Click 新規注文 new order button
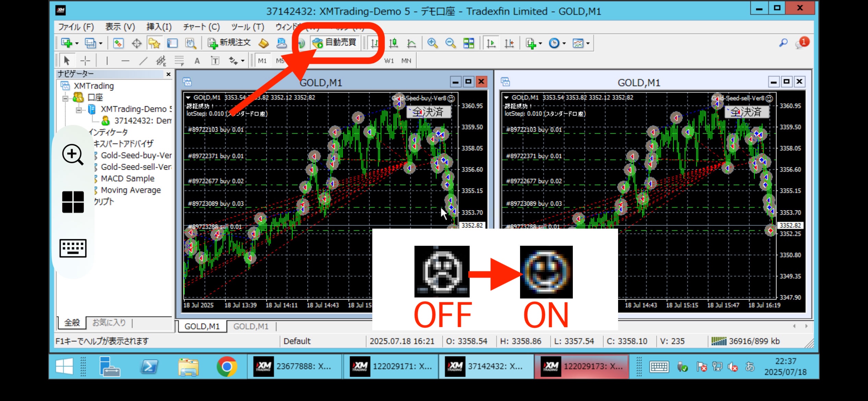Image resolution: width=868 pixels, height=401 pixels. [x=229, y=43]
